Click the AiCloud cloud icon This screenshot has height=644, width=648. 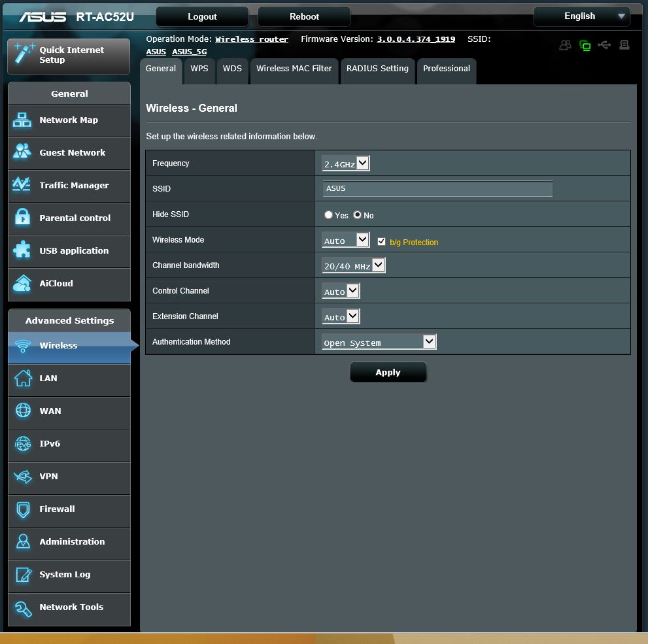(x=22, y=283)
